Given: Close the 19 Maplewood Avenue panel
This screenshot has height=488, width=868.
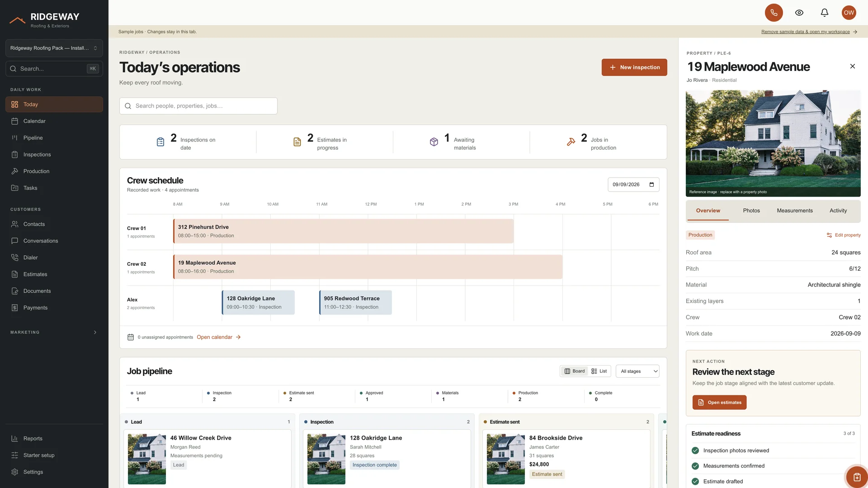Looking at the screenshot, I should pyautogui.click(x=853, y=66).
